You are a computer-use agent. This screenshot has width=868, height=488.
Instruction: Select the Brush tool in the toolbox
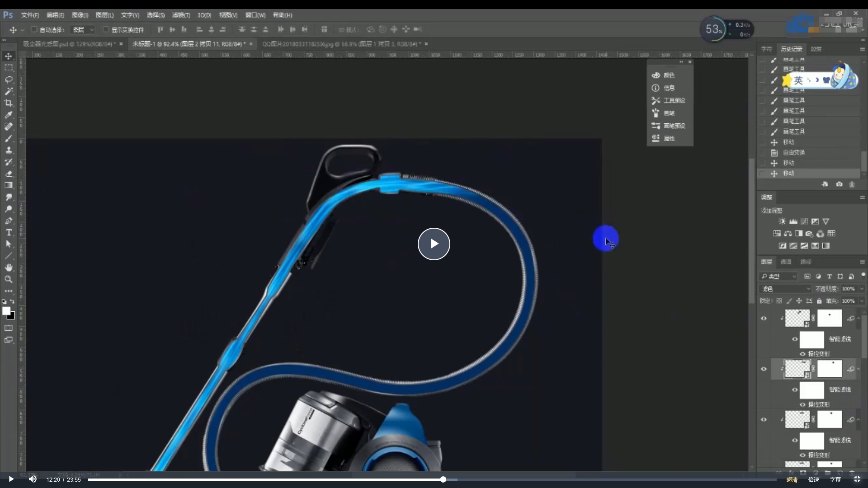[9, 138]
